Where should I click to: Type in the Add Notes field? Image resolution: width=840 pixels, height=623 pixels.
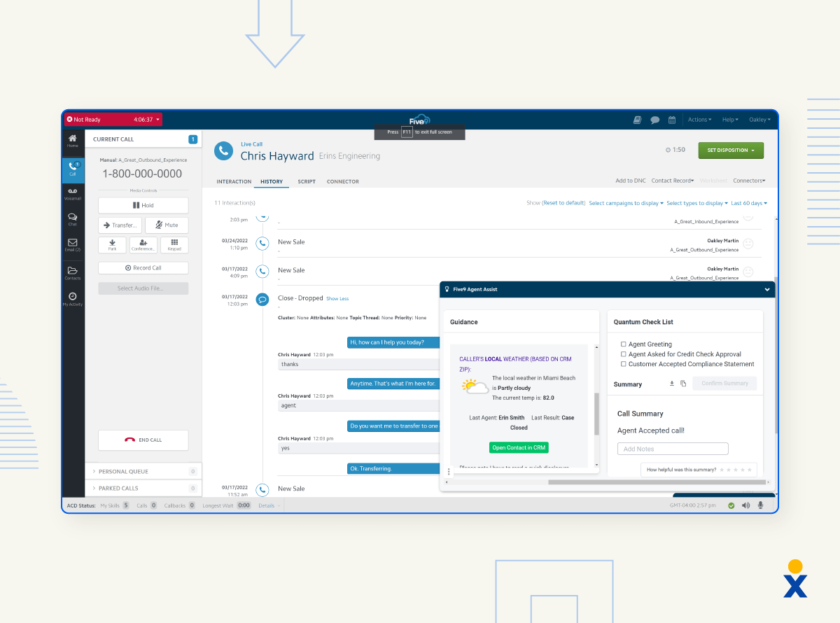tap(672, 448)
